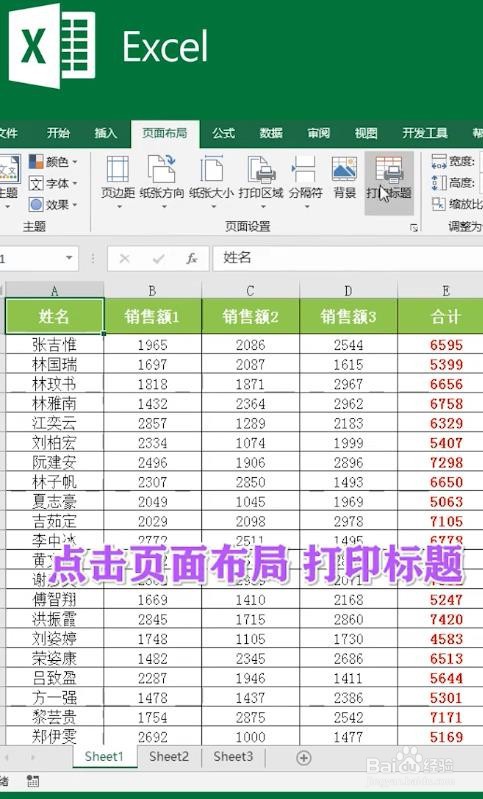The image size is (483, 799).
Task: Open the 效果 theme effects menu
Action: pyautogui.click(x=53, y=205)
